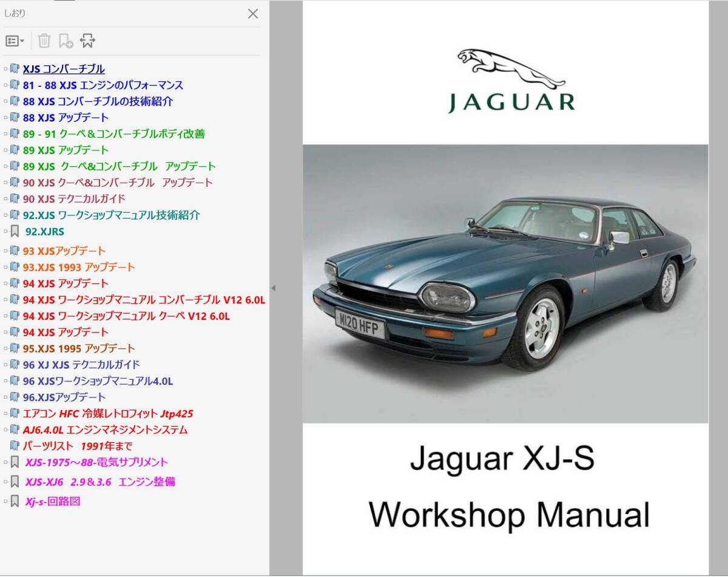Click bookmark icon beside 92.XJRS
Viewport: 728px width, 577px height.
[15, 232]
